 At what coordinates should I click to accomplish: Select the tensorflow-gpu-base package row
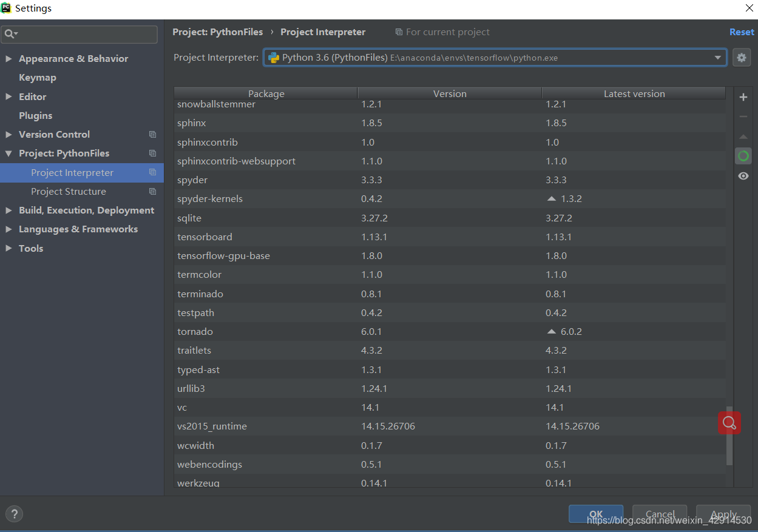450,256
